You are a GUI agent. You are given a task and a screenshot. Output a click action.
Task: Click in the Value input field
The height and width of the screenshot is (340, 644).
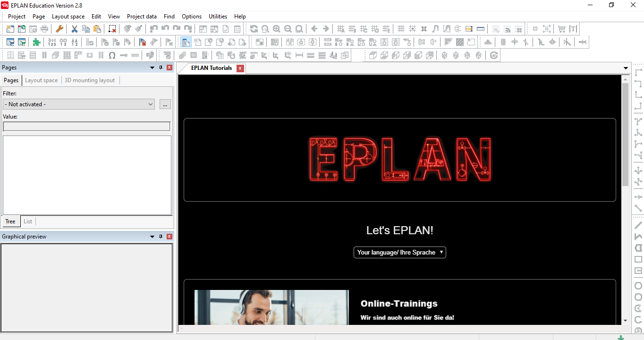[86, 127]
